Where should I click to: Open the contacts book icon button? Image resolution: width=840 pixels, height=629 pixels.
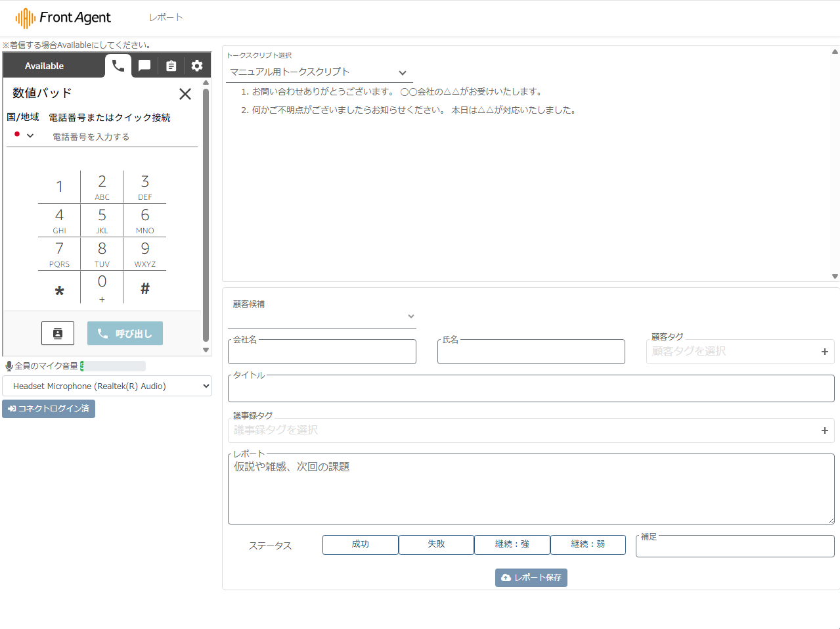58,333
